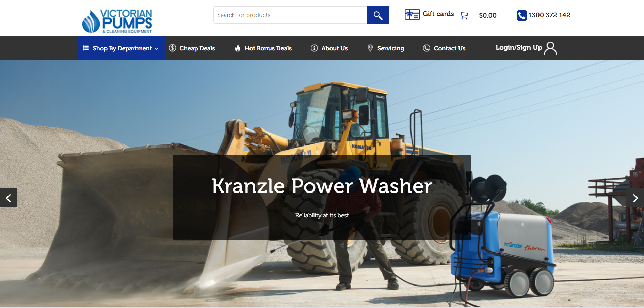Open the Servicing page
644x308 pixels.
391,48
